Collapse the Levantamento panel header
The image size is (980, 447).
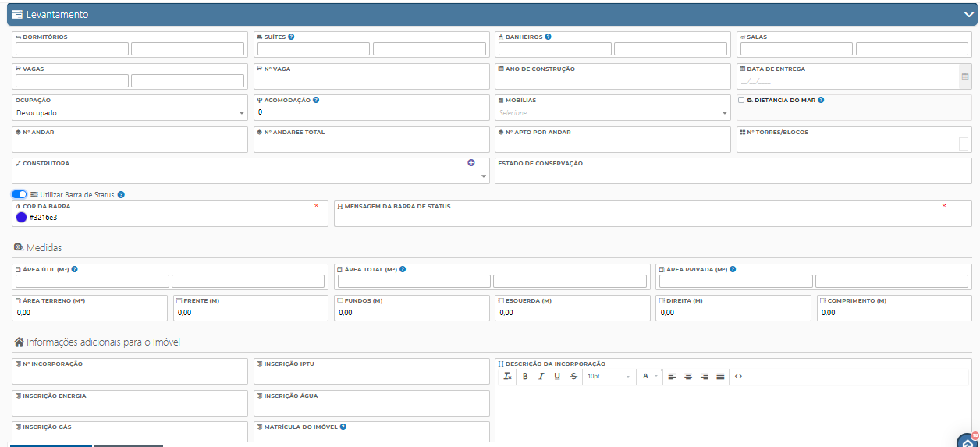(x=968, y=14)
